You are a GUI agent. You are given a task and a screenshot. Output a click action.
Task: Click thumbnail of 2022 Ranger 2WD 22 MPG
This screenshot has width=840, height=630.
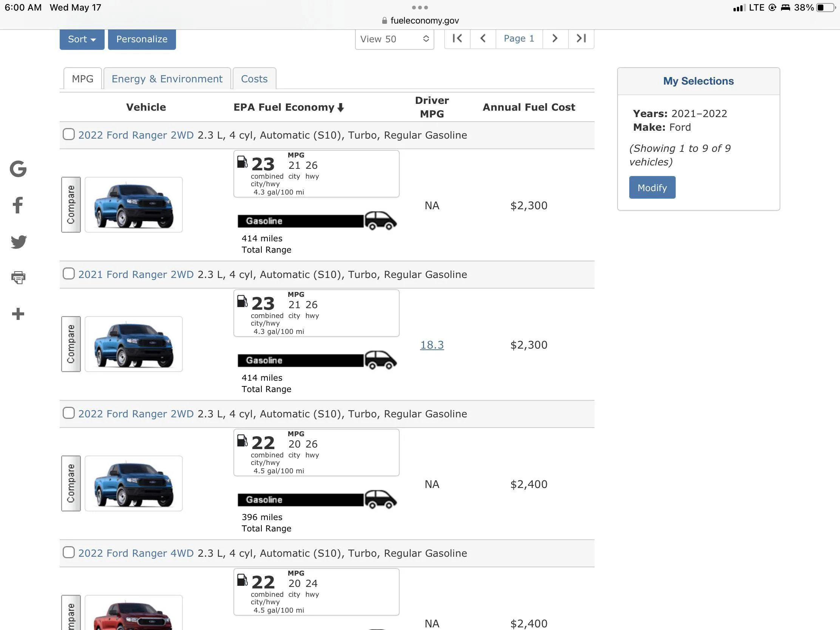134,483
